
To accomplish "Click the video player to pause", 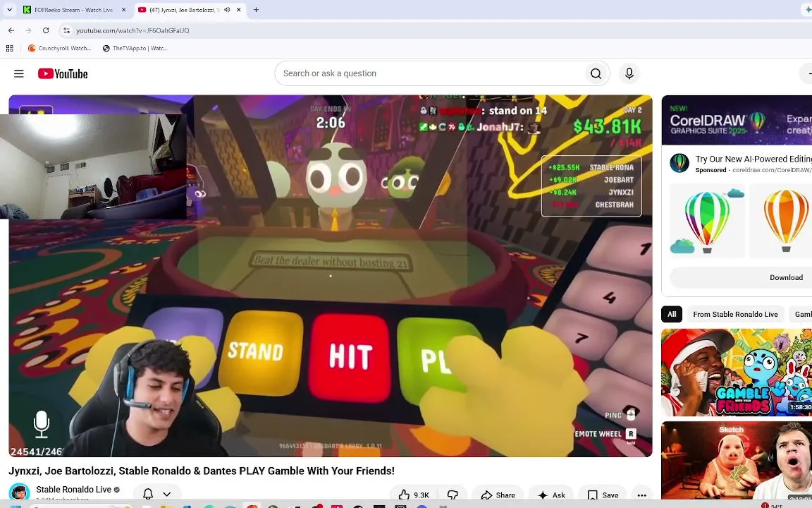I will click(x=331, y=276).
